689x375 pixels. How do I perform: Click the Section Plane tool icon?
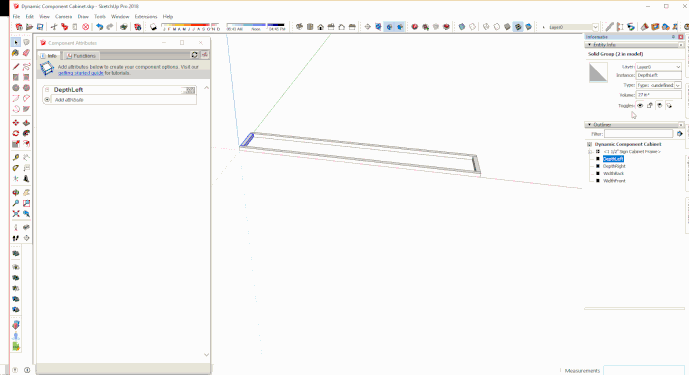click(x=368, y=27)
